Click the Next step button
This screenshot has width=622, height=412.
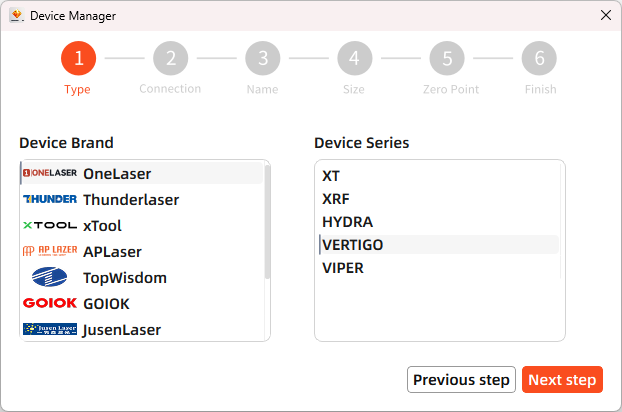(x=562, y=380)
